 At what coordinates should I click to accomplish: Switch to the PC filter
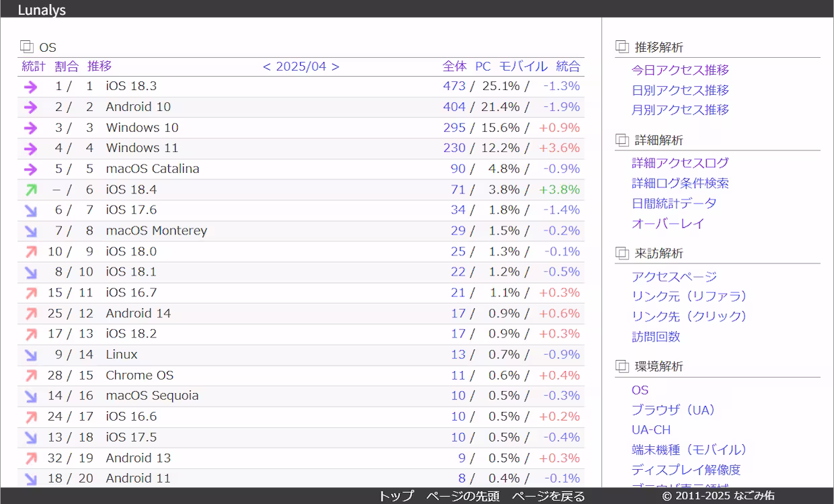click(483, 67)
